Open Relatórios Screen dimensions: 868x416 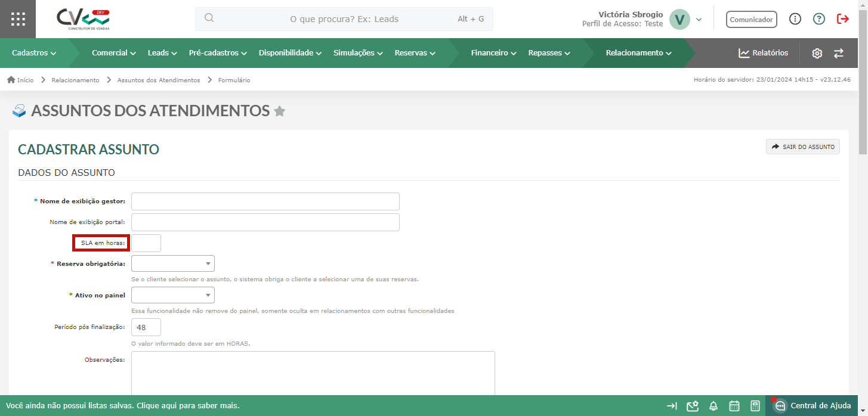763,53
